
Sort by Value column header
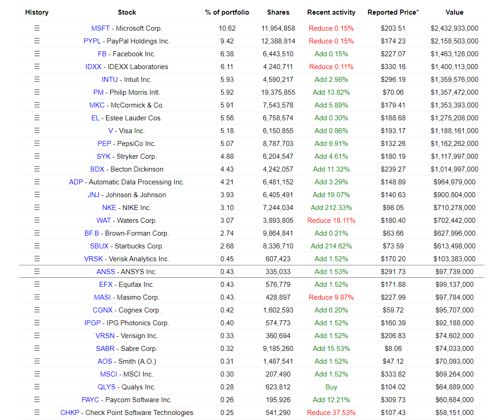tap(454, 12)
